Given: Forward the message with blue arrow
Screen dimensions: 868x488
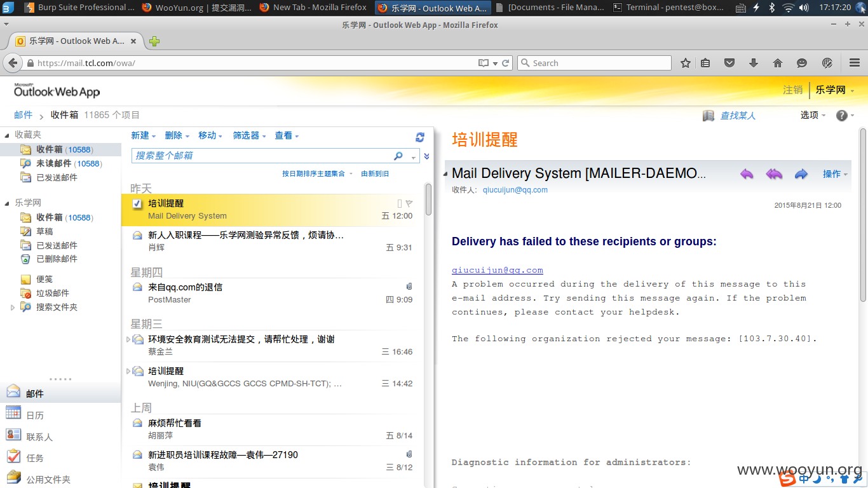Looking at the screenshot, I should (x=801, y=174).
